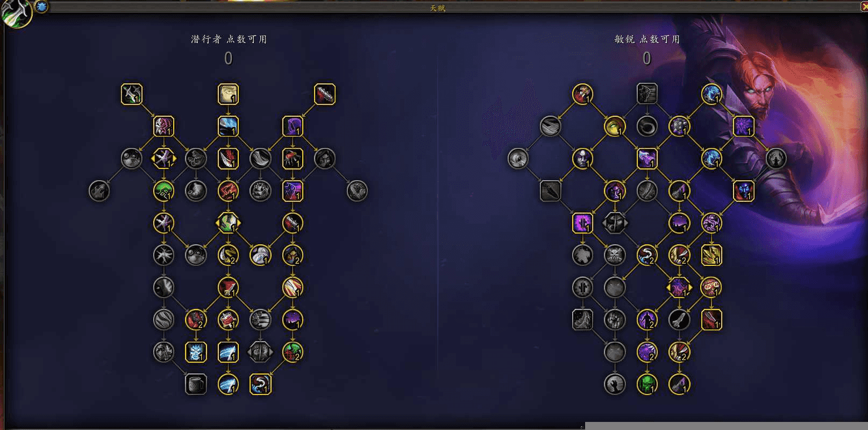Click the greyed-out eye talent

pos(518,159)
